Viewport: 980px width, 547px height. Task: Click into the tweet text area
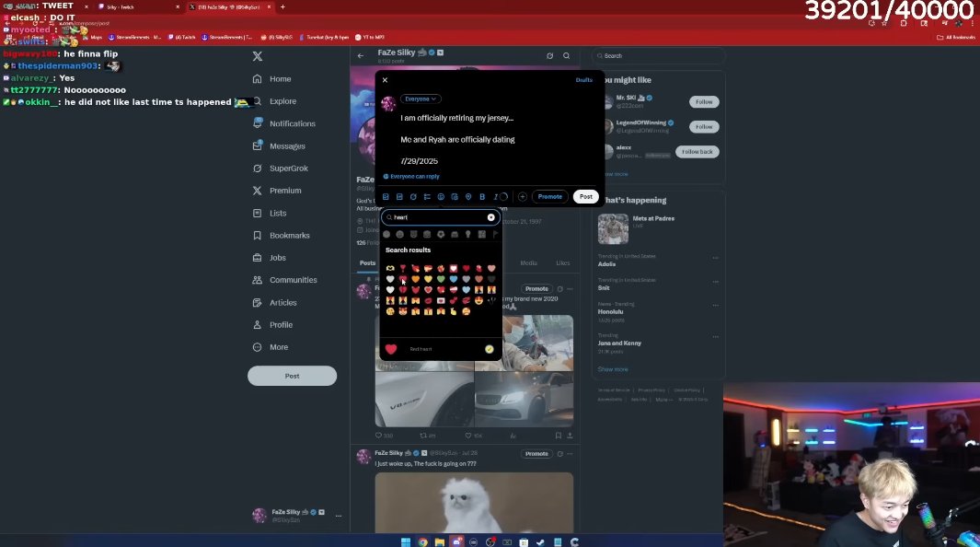tap(494, 139)
